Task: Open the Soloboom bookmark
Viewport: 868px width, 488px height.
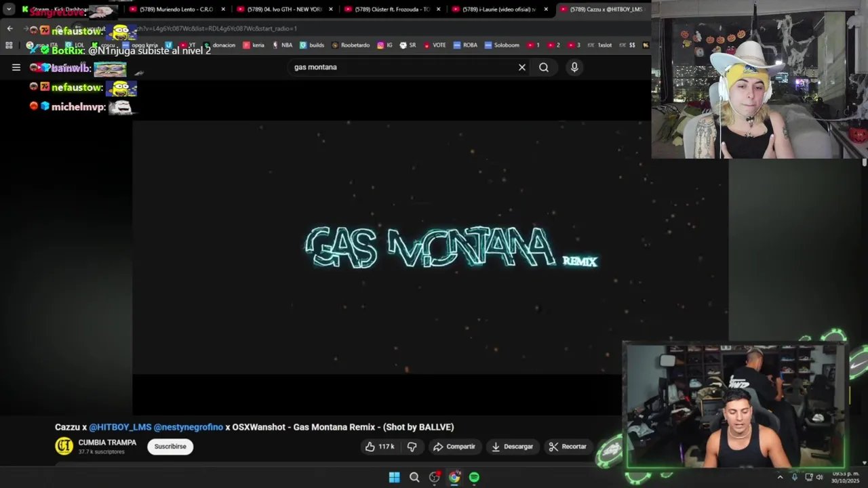Action: pyautogui.click(x=502, y=45)
